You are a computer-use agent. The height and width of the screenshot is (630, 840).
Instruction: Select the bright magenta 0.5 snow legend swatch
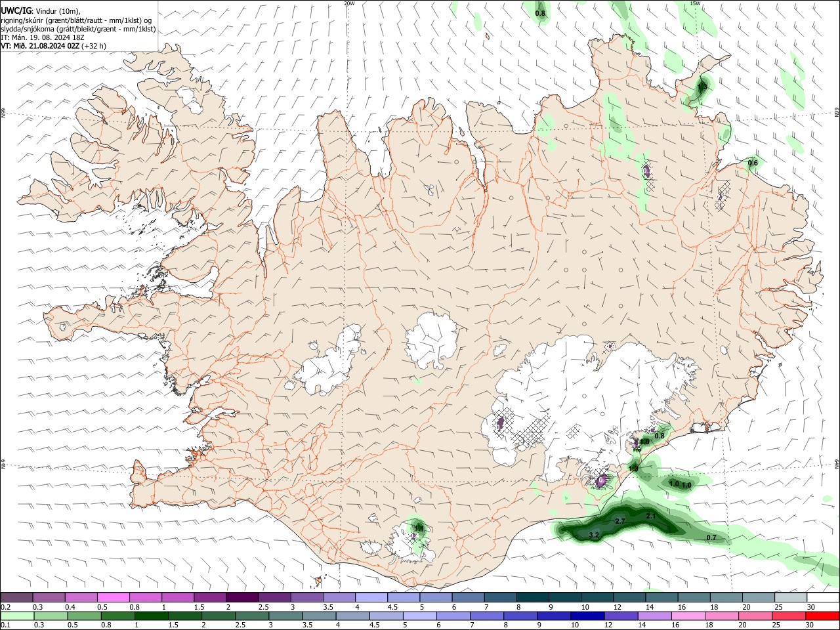pyautogui.click(x=113, y=598)
